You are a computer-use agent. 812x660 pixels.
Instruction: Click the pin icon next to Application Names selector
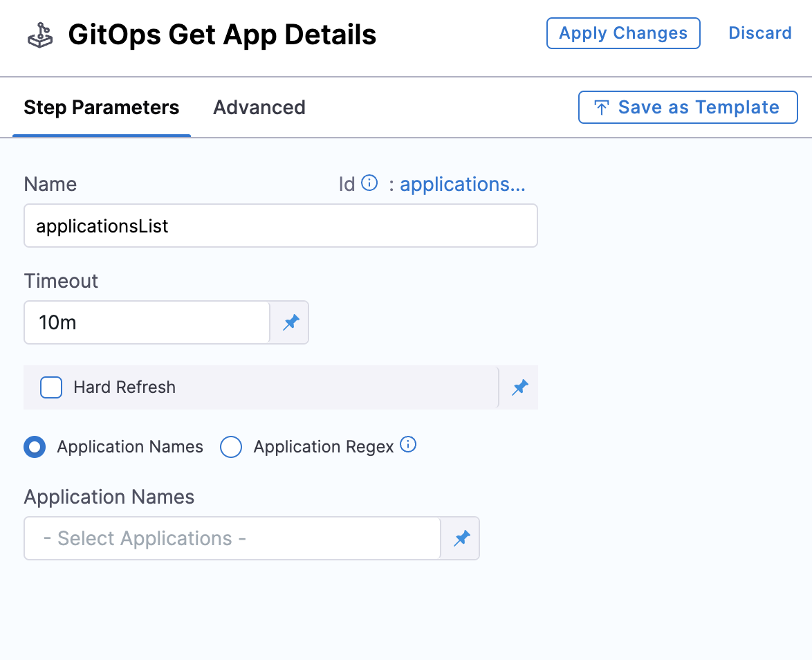461,538
